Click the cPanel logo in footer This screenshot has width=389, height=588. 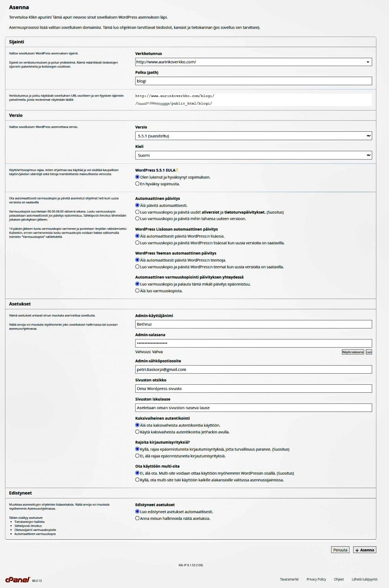click(18, 580)
